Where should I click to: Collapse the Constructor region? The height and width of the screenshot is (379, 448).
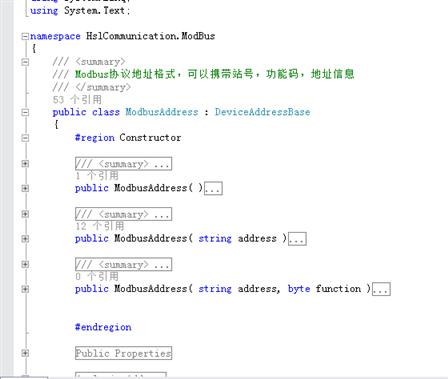(25, 138)
